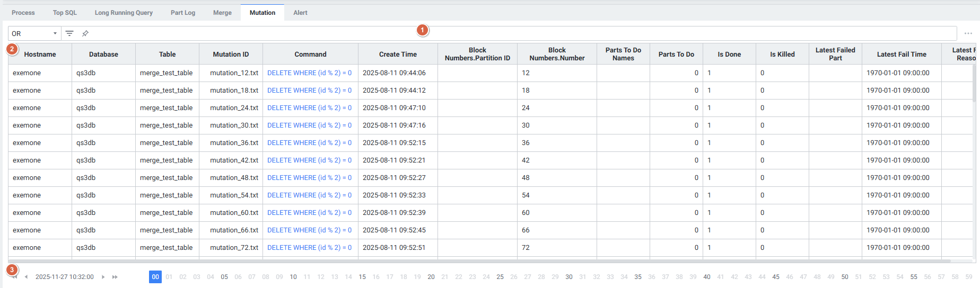Select the Alert tab
980x288 pixels.
300,13
